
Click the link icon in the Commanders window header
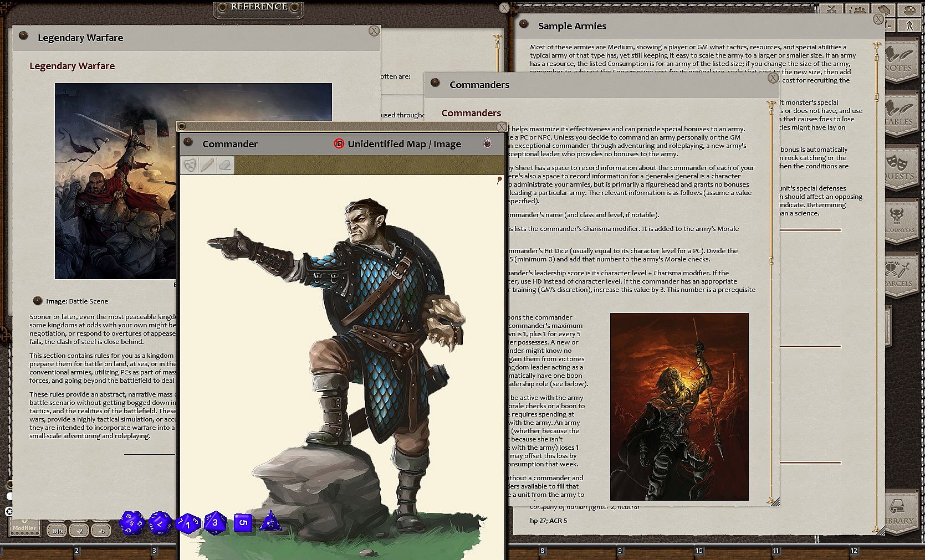pyautogui.click(x=435, y=83)
